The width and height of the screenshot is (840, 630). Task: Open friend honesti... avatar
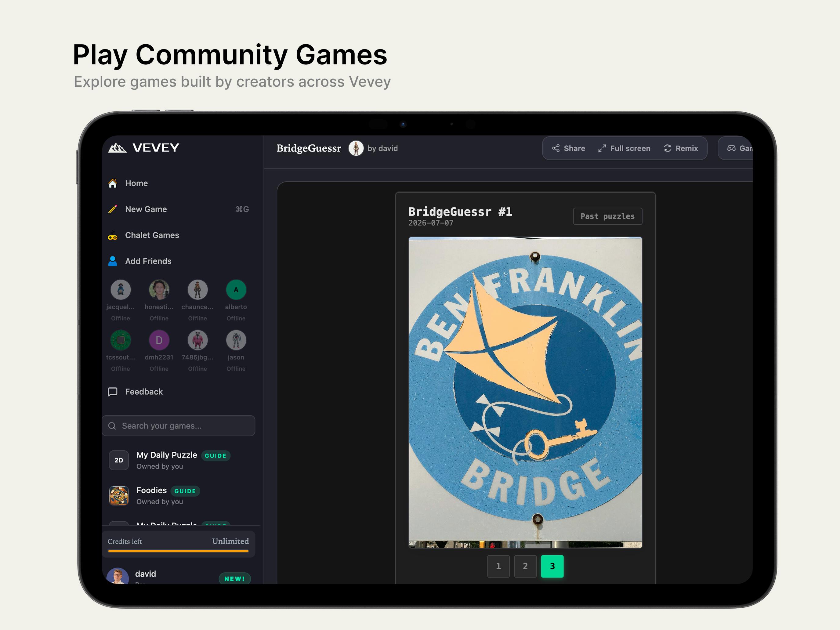pos(159,290)
